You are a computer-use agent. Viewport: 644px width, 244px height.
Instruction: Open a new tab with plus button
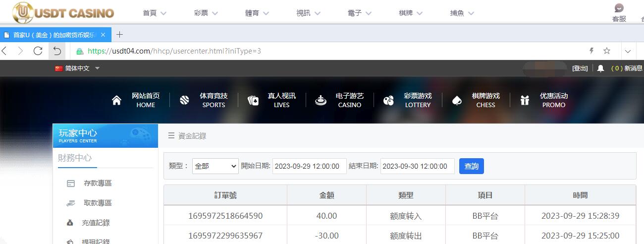(x=119, y=34)
